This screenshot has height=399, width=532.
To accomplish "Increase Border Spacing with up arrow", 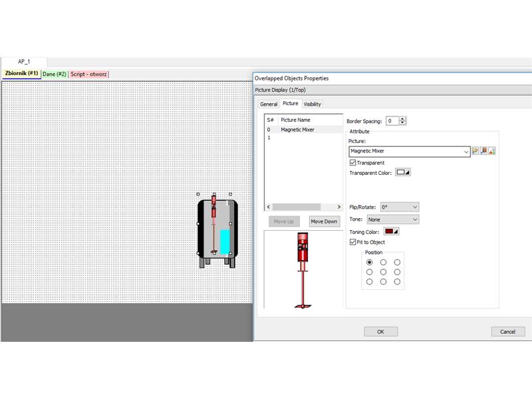I will pos(402,119).
